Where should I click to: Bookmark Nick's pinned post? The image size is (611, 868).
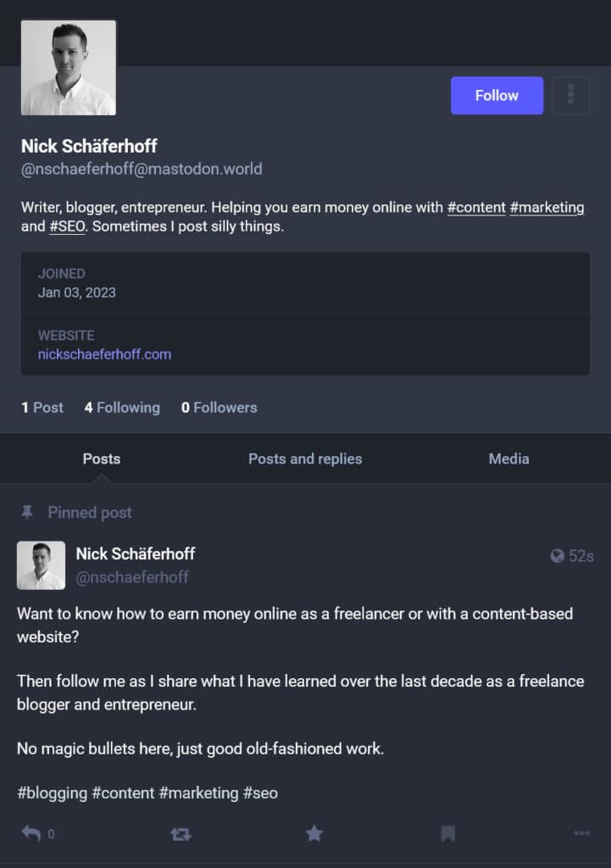(447, 833)
